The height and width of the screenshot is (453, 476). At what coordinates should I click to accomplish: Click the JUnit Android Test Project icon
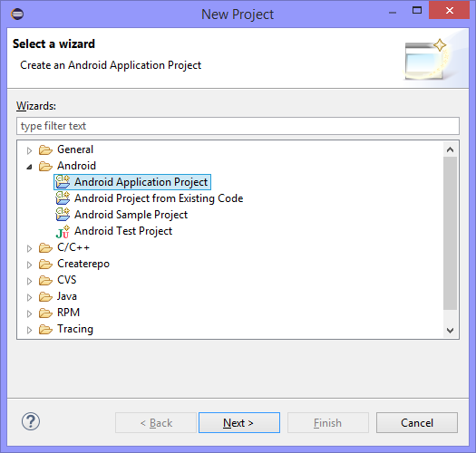coord(63,232)
